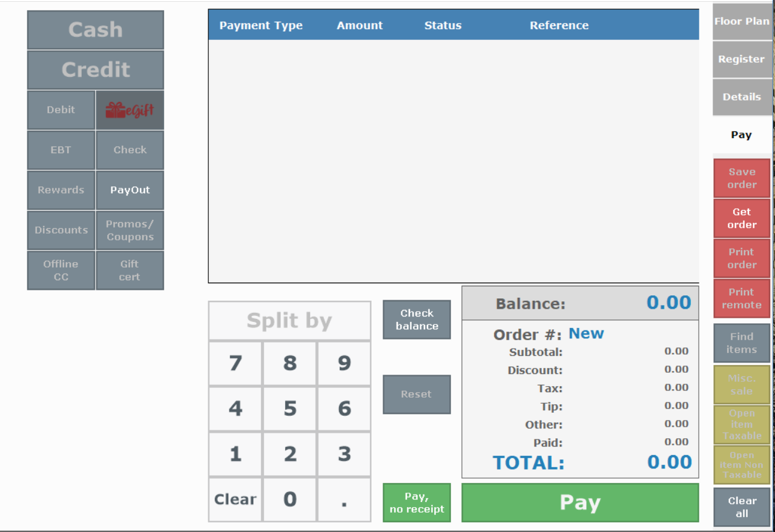Click the Misc. sale button

(742, 384)
